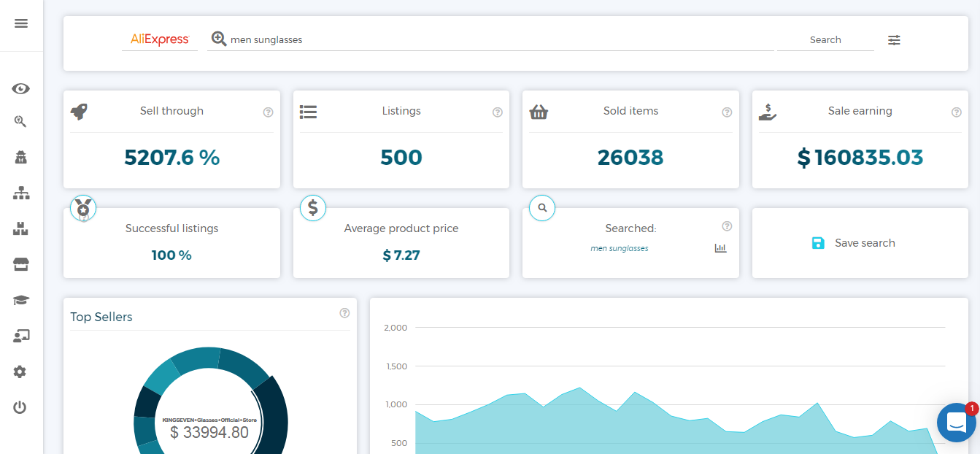This screenshot has height=454, width=980.
Task: Open the settings gear in sidebar
Action: [x=20, y=372]
